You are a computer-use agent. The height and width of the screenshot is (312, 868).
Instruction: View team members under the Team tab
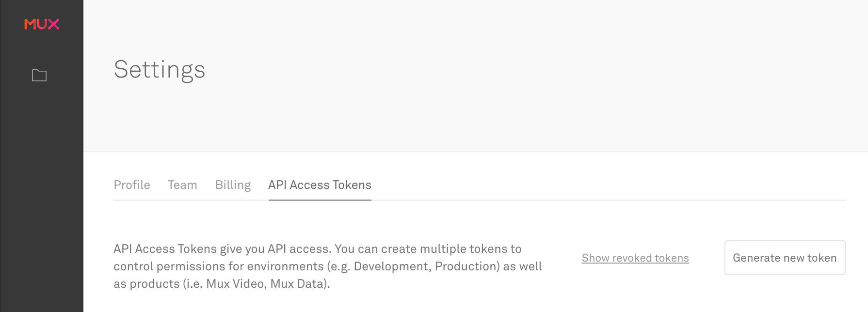pos(182,185)
